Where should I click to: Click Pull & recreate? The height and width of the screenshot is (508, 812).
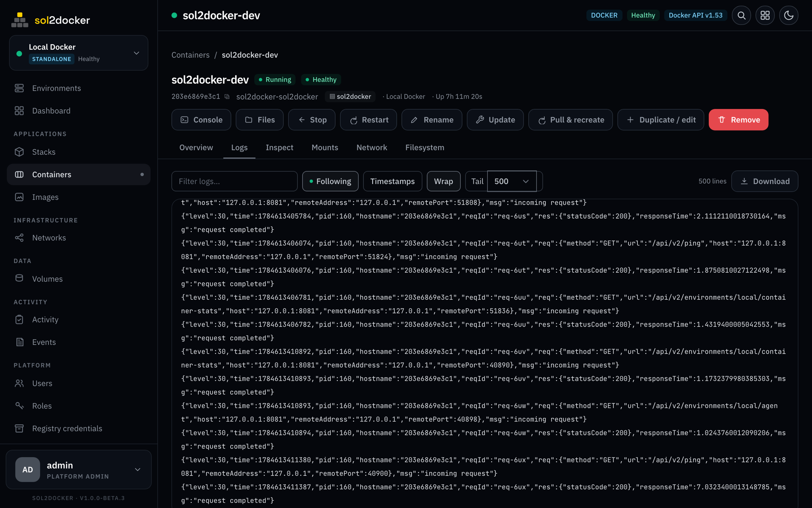point(570,120)
